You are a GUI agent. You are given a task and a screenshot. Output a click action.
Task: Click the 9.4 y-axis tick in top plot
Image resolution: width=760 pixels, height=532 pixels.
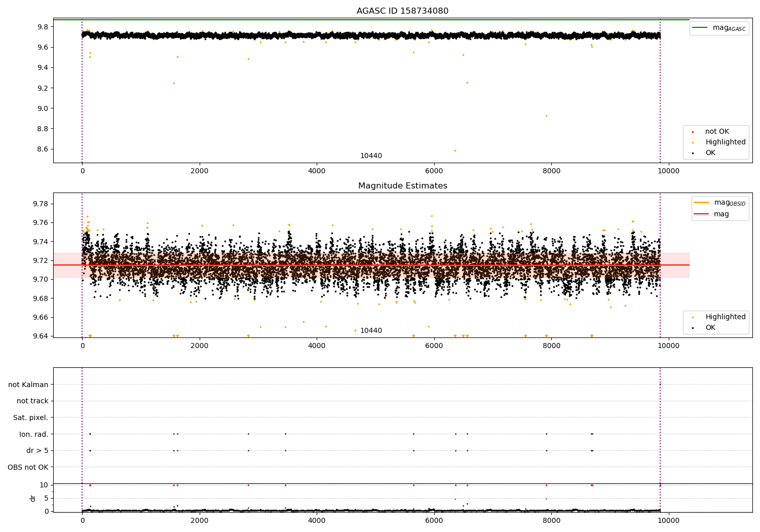click(43, 68)
